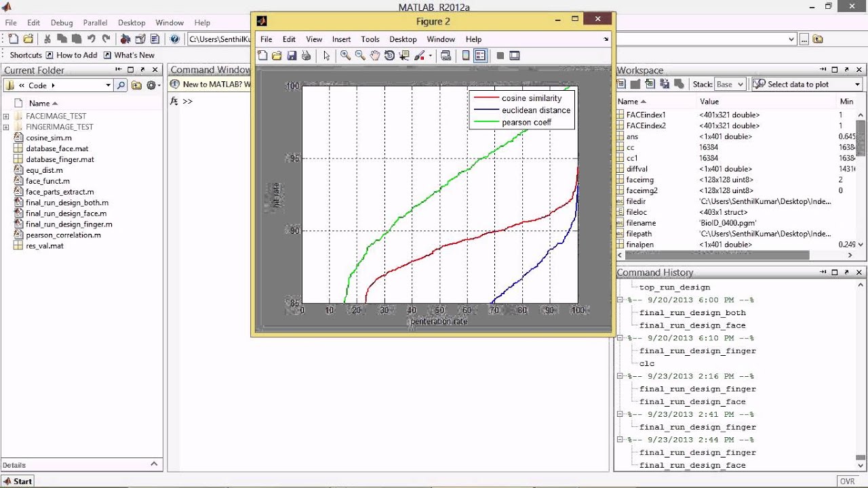This screenshot has width=868, height=488.
Task: Select the Brush data tool
Action: (x=419, y=56)
